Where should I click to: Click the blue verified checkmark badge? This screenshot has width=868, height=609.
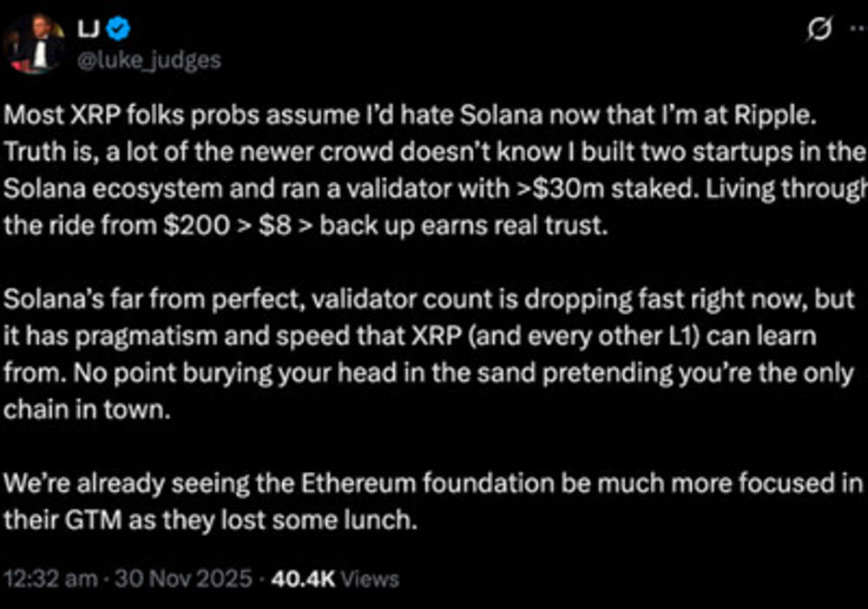pos(122,31)
